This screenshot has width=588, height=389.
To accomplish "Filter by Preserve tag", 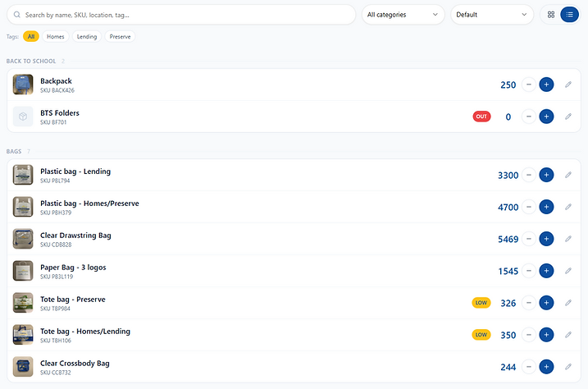I will point(120,36).
